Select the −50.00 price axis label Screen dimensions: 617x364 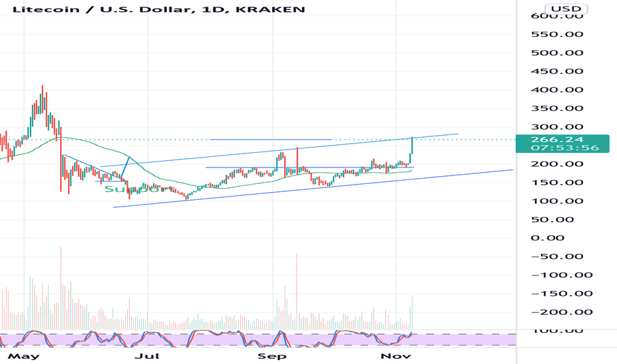(557, 257)
